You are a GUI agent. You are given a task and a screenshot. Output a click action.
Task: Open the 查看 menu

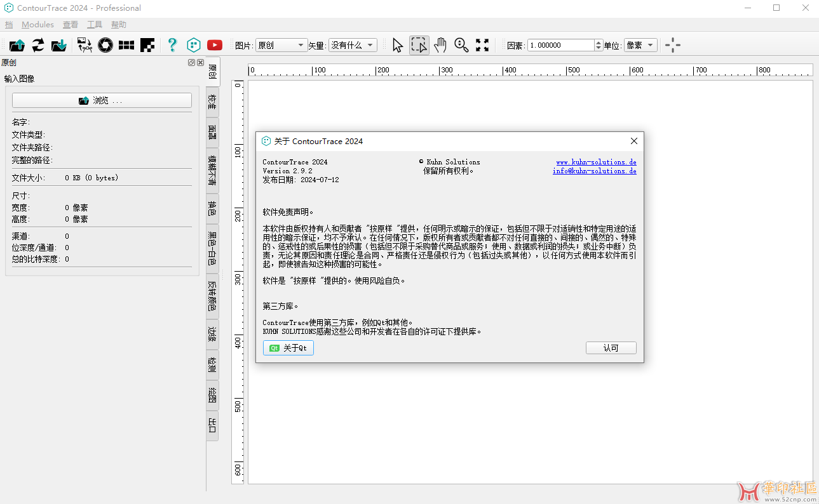pos(71,25)
